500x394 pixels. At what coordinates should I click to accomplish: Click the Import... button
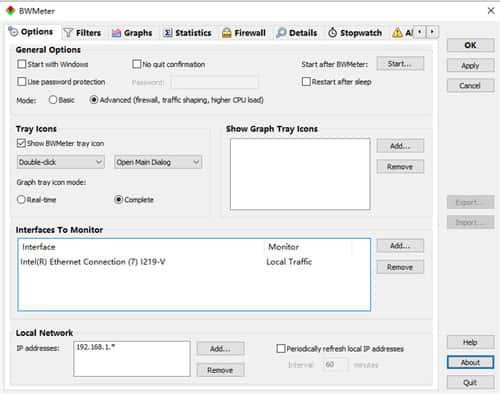470,222
